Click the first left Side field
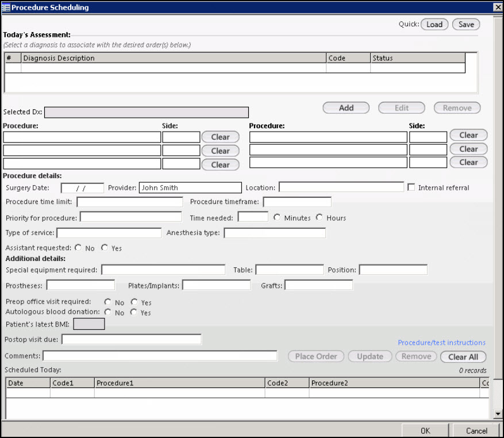This screenshot has height=438, width=504. coord(181,137)
